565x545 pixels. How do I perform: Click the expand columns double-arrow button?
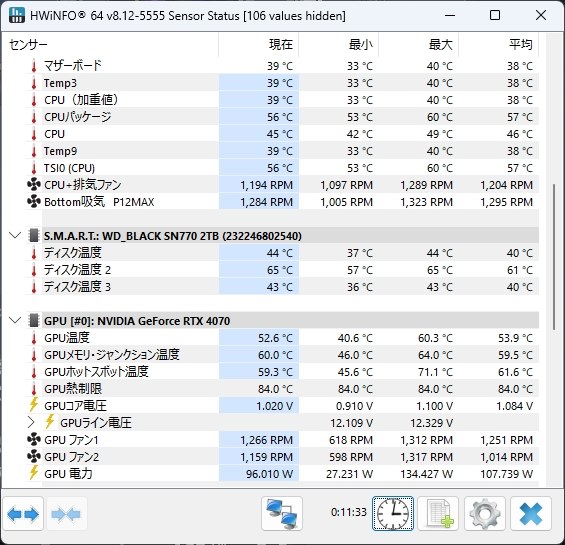click(23, 514)
